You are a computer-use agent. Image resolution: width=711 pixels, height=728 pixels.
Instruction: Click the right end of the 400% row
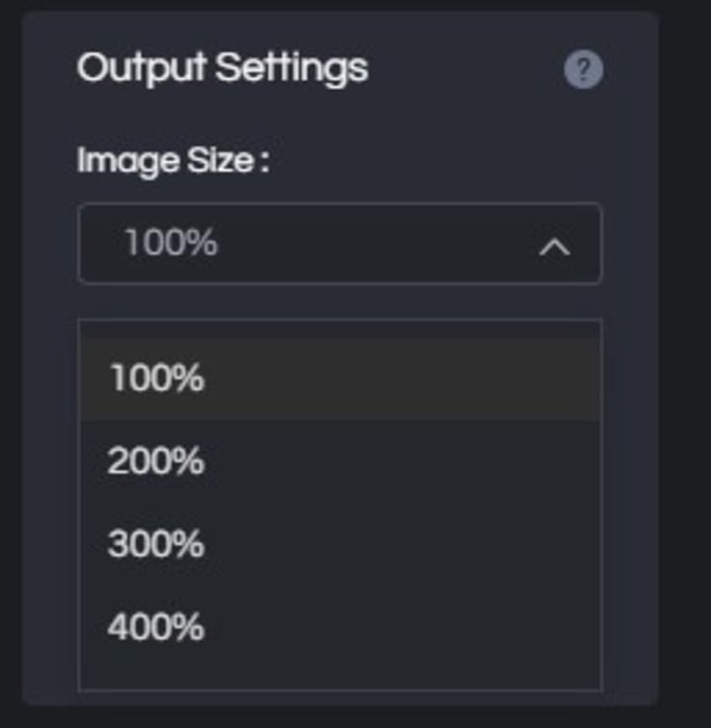[x=563, y=627]
